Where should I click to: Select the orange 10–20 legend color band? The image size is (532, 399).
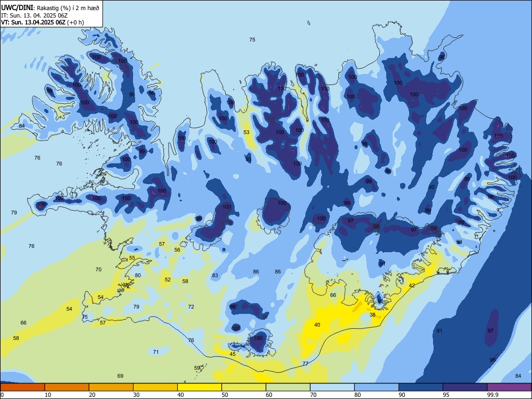tap(67, 387)
